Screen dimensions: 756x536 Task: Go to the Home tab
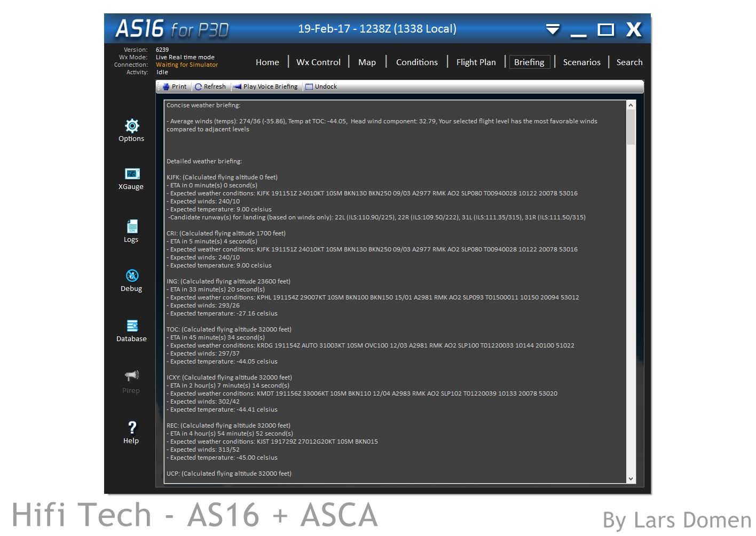click(267, 62)
